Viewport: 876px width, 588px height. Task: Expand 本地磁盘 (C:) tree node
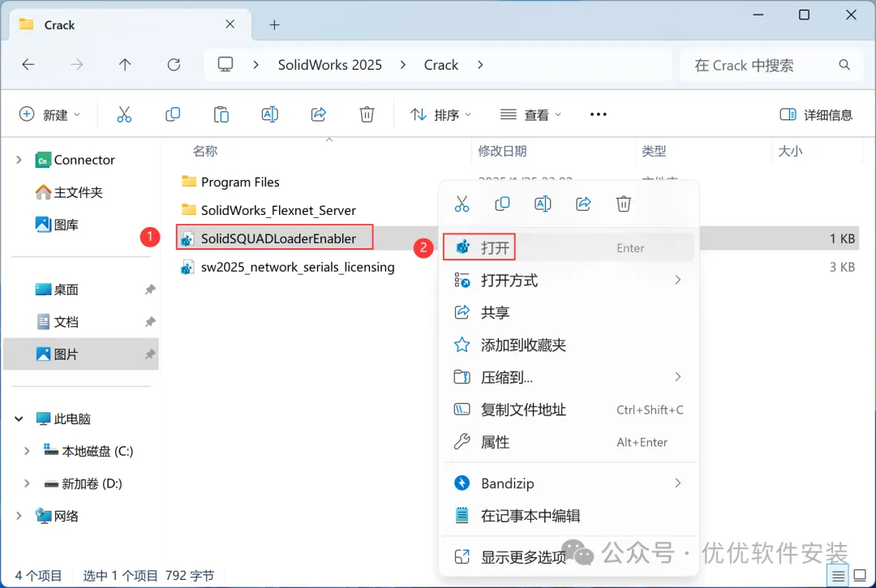pyautogui.click(x=27, y=451)
